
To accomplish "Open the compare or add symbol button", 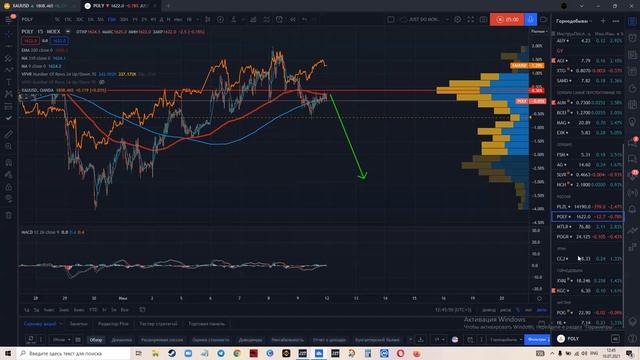I will (x=220, y=20).
